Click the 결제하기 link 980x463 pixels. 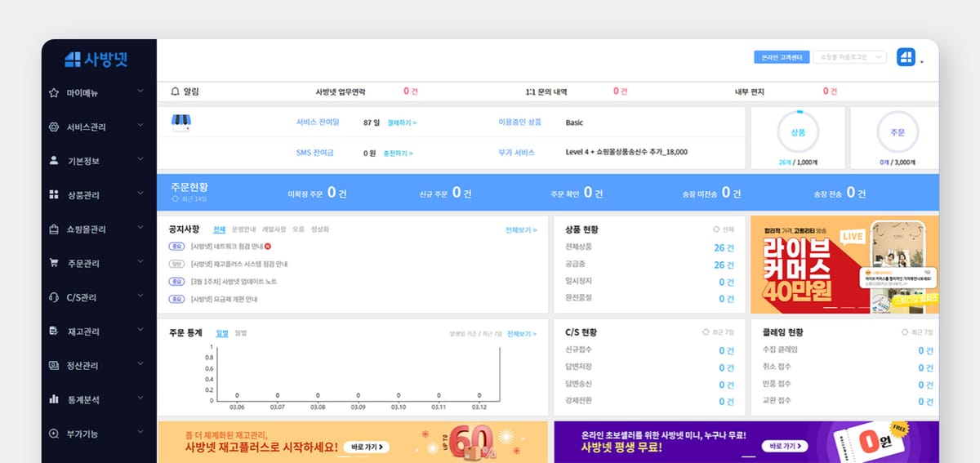pyautogui.click(x=402, y=122)
